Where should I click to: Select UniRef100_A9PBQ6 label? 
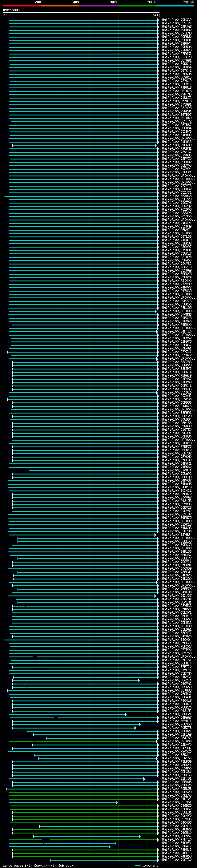click(x=177, y=47)
